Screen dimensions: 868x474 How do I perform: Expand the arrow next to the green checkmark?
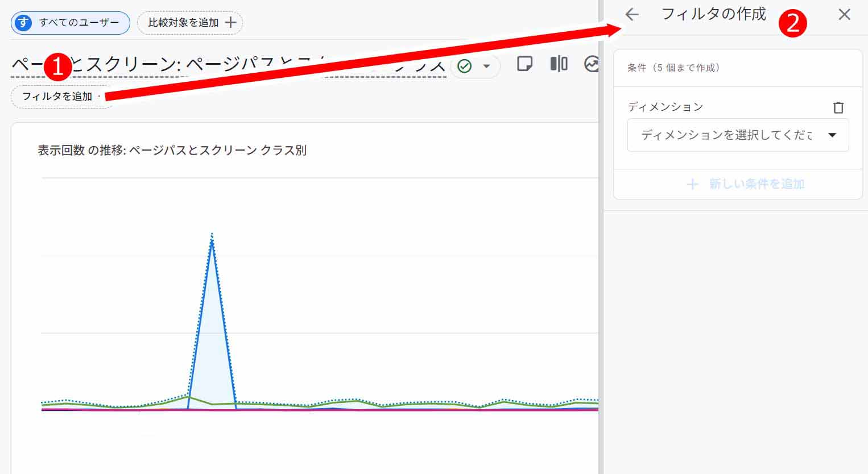tap(486, 66)
